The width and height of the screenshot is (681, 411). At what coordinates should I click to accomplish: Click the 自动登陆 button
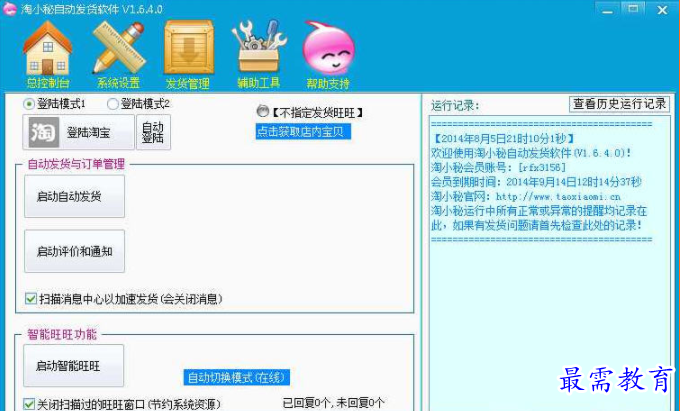(153, 132)
